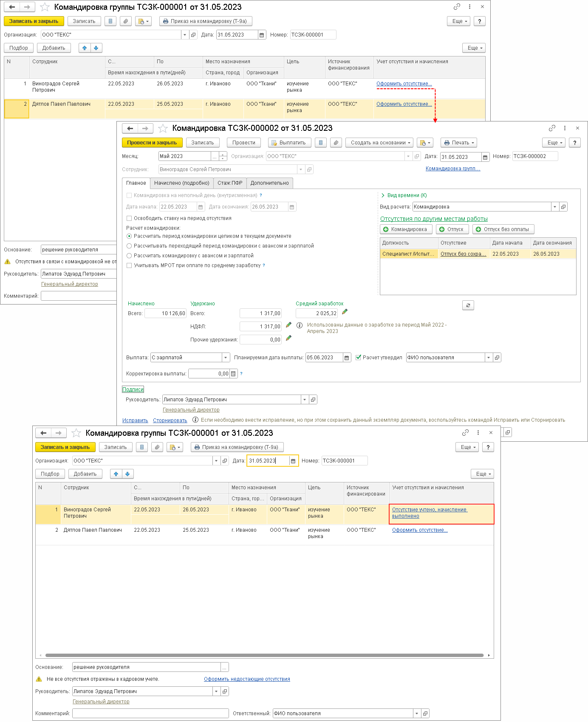Image resolution: width=588 pixels, height=722 pixels.
Task: Add Командировка ТСЗК-000002 to favorites star
Action: point(163,128)
